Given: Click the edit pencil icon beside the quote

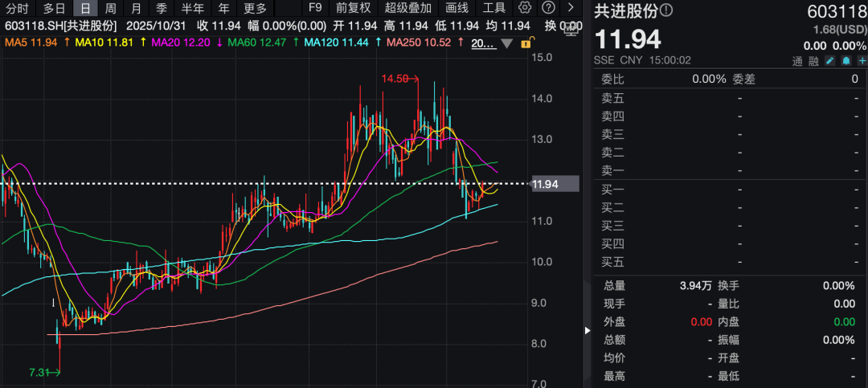Looking at the screenshot, I should click(830, 62).
